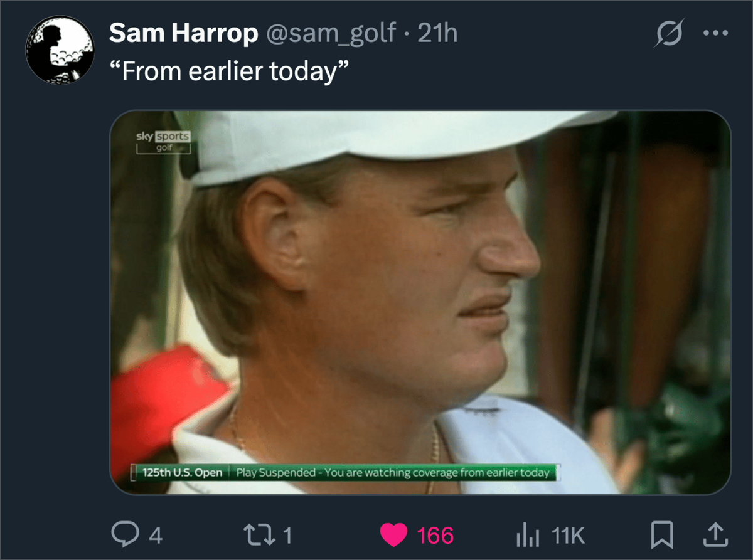Open the three-dot more options menu
Viewport: 753px width, 560px height.
pos(716,33)
